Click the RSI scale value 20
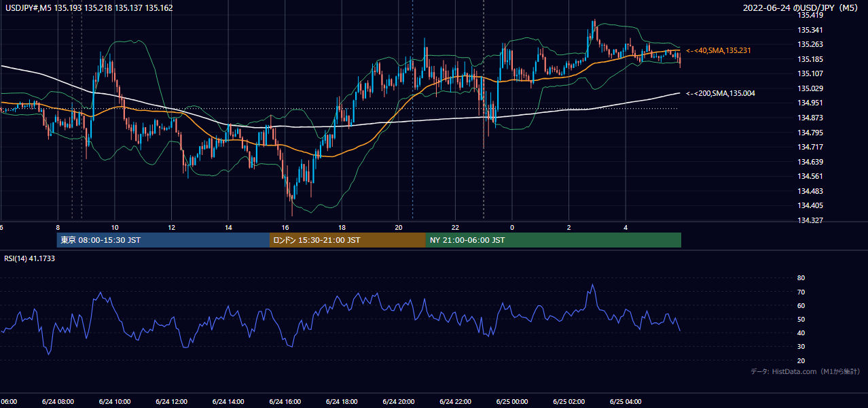Screen dimensions: 868x408 click(801, 360)
